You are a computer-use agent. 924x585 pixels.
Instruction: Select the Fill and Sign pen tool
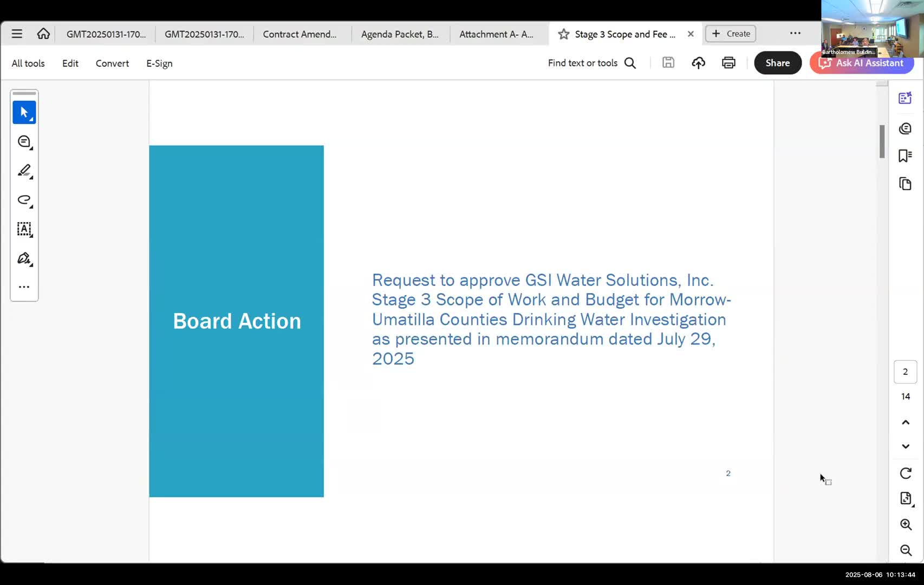tap(24, 258)
